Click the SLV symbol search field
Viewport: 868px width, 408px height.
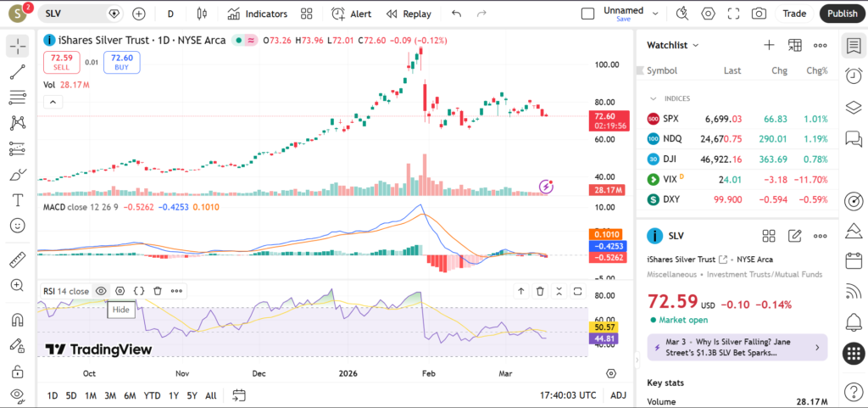(71, 14)
